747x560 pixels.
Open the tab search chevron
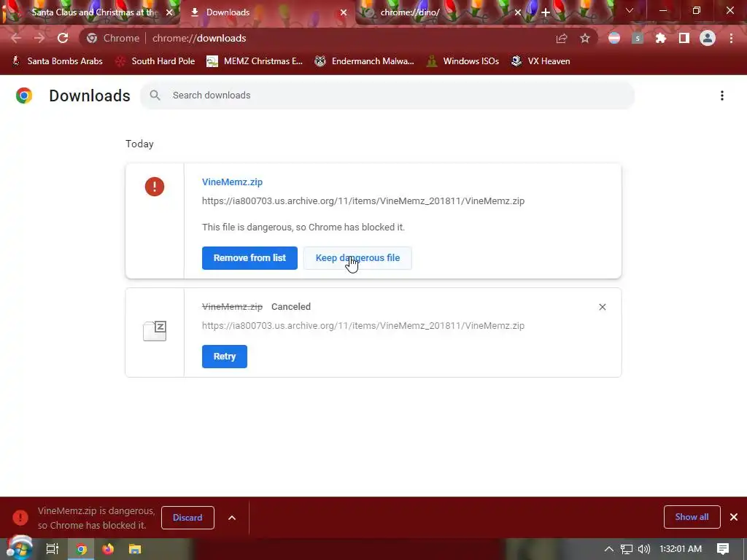(x=630, y=10)
